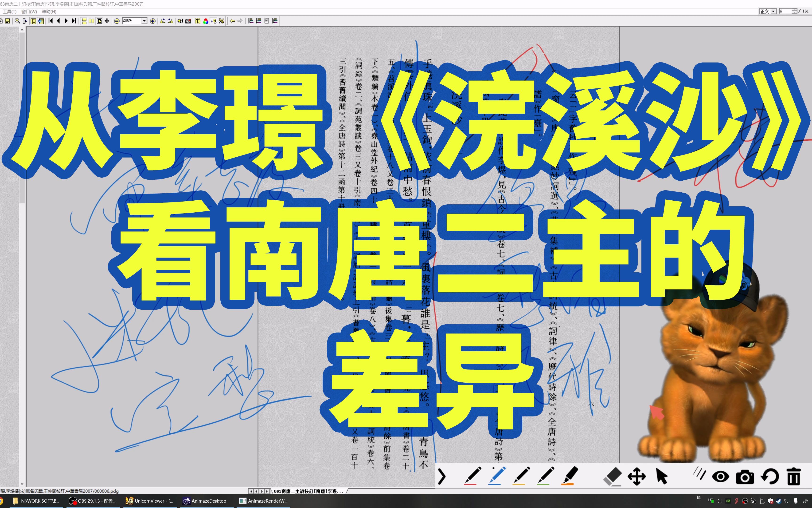This screenshot has height=508, width=812.
Task: Select the yellow pen
Action: coord(521,476)
